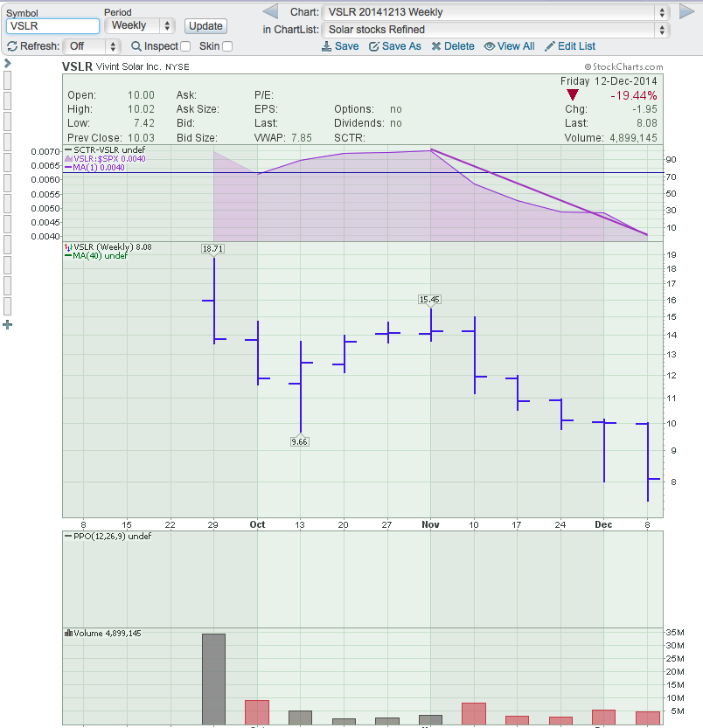
Task: Click the 18.71 high price label
Action: click(x=212, y=249)
